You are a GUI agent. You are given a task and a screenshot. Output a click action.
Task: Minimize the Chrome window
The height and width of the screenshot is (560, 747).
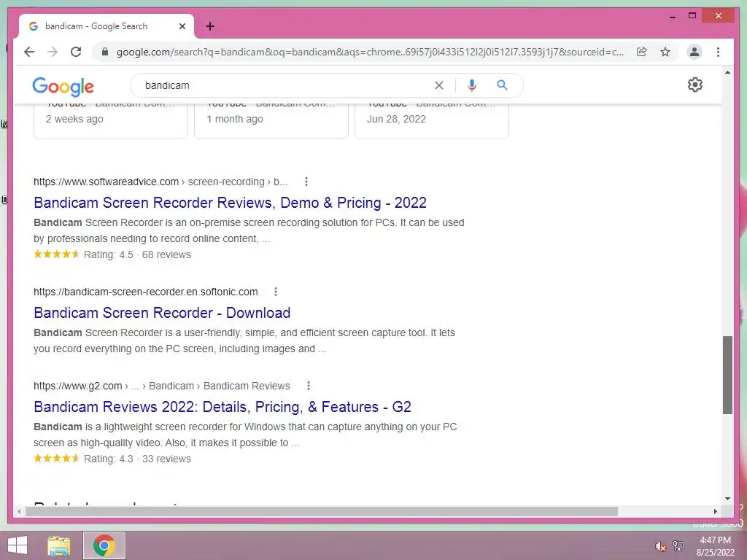tap(672, 16)
